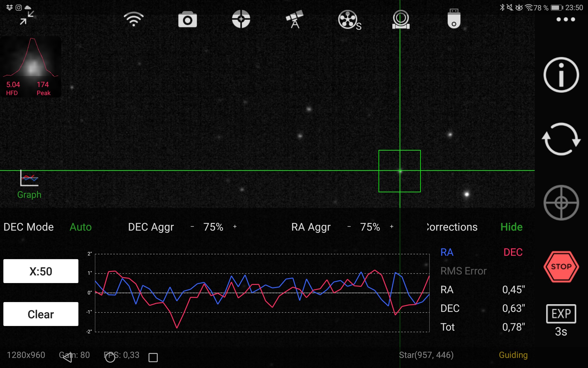Tap the collapse fullscreen arrows icon
This screenshot has width=588, height=368.
click(x=27, y=18)
